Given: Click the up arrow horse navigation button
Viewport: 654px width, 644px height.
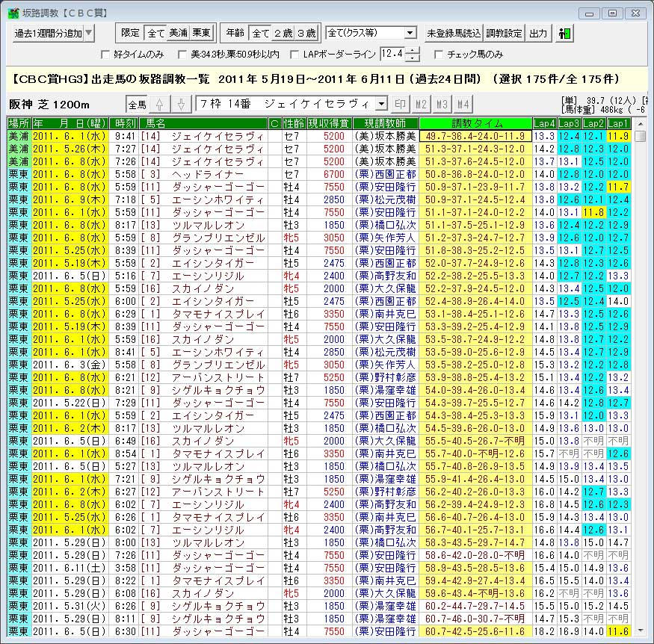Looking at the screenshot, I should tap(158, 104).
